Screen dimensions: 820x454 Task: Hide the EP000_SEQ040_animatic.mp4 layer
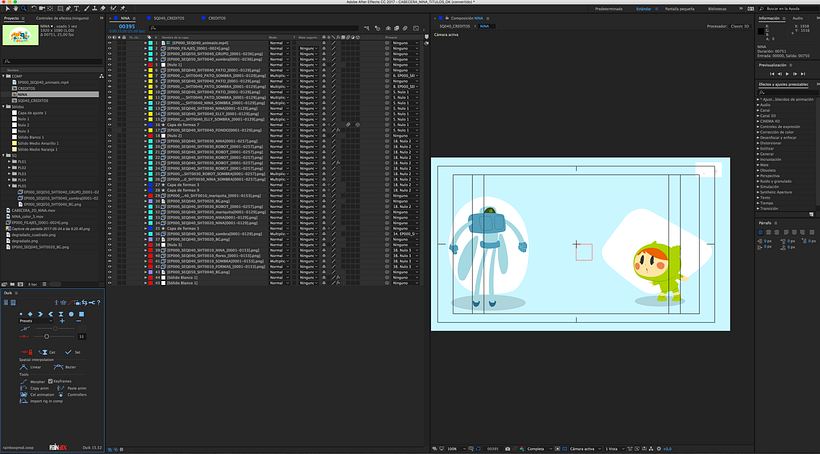point(110,44)
